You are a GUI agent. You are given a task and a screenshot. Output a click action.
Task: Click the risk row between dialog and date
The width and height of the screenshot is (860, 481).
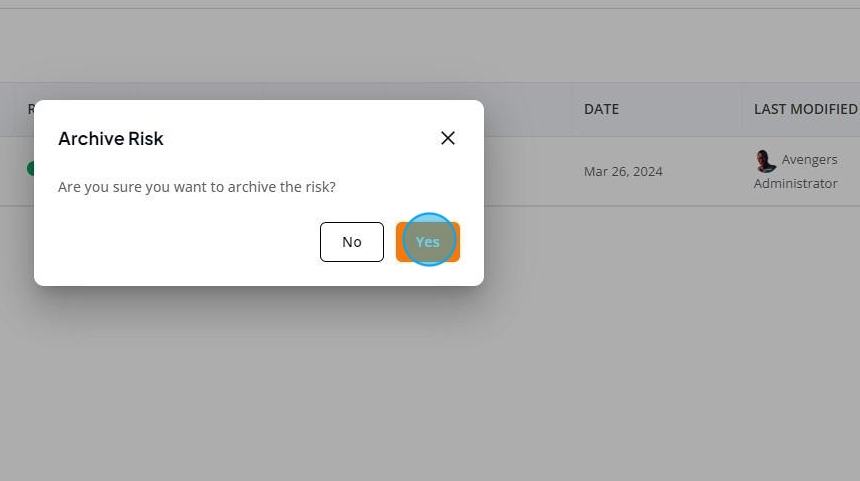coord(528,171)
